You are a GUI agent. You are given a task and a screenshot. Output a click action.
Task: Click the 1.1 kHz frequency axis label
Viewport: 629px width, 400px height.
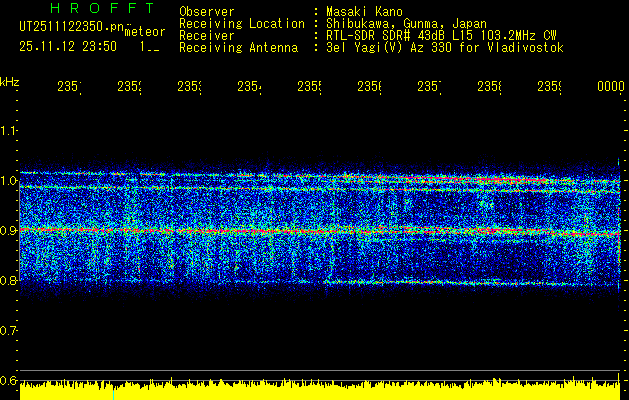(x=8, y=130)
